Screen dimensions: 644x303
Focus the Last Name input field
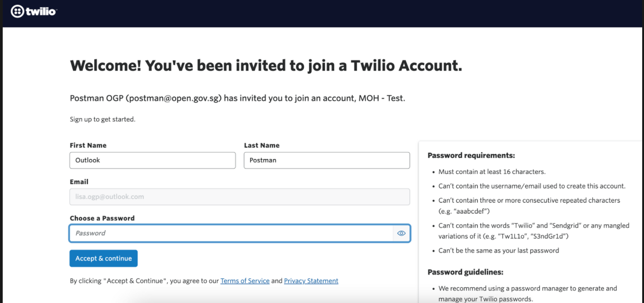(x=327, y=160)
